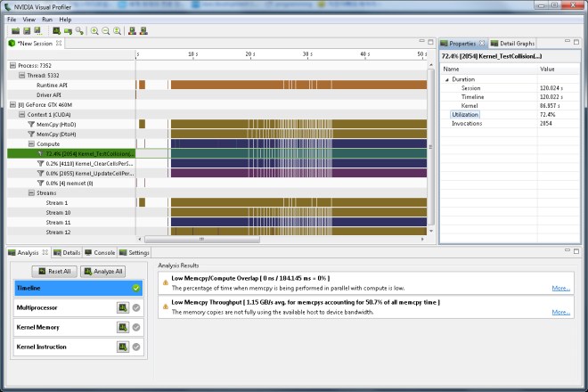The height and width of the screenshot is (392, 588).
Task: Click the timeline horizontal scrollbar thumb
Action: coord(202,239)
